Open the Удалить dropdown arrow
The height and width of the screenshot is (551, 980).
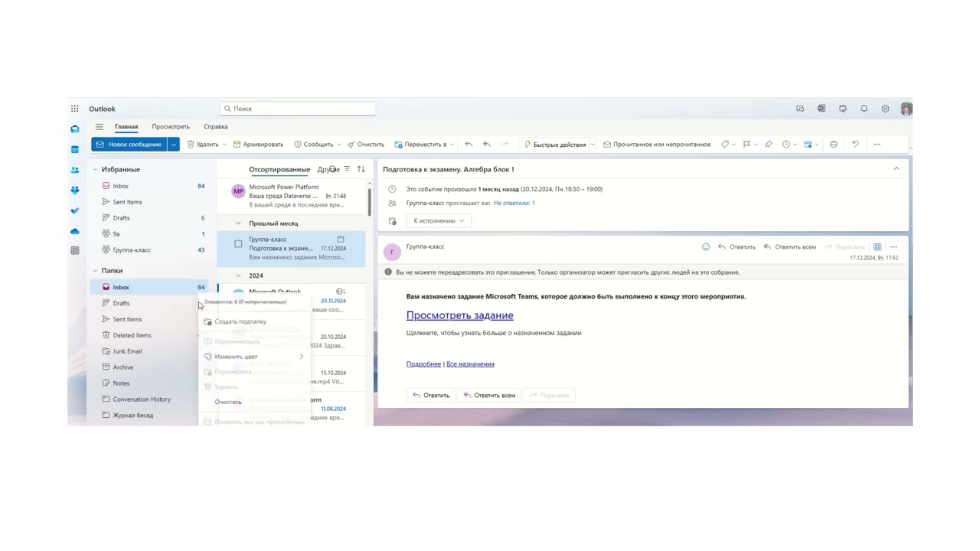click(224, 145)
